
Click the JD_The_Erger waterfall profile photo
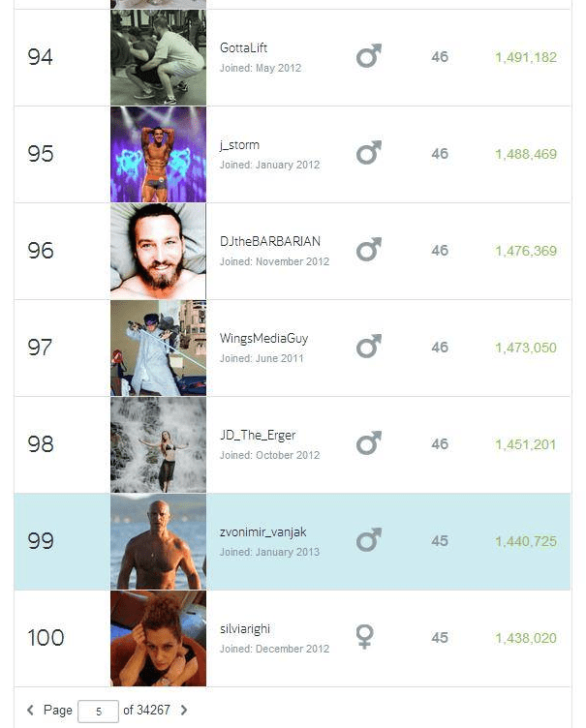158,444
